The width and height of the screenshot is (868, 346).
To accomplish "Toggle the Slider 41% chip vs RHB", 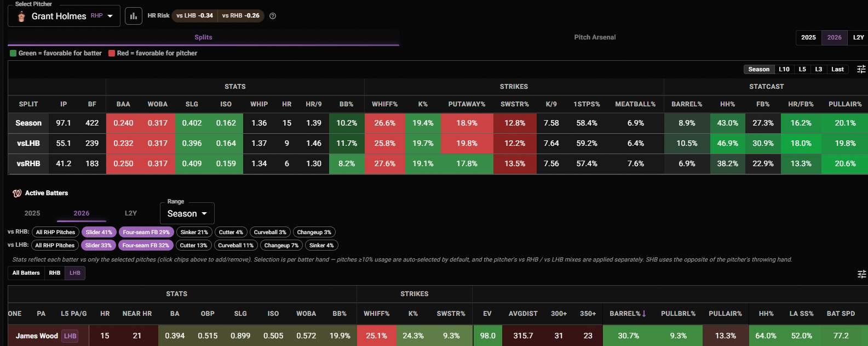I will coord(99,232).
